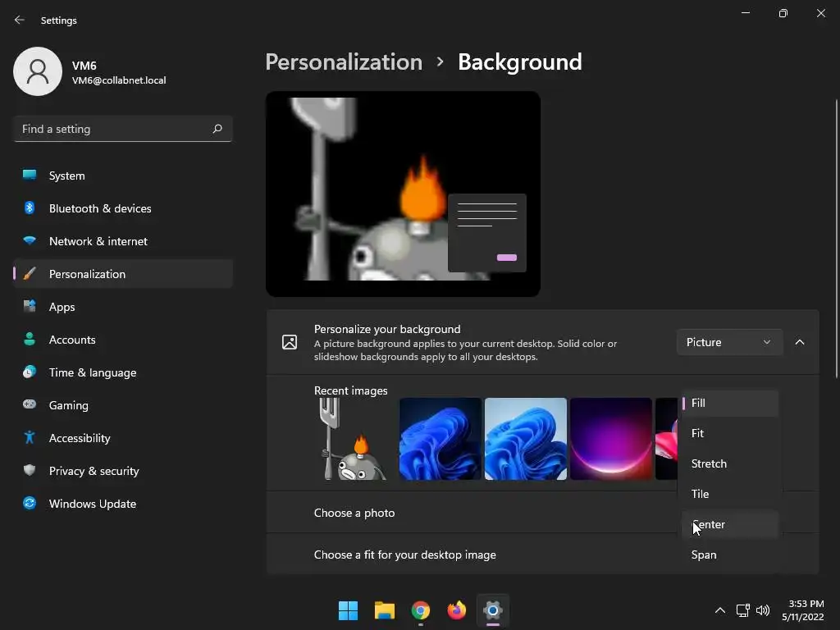
Task: Click the Recent images label
Action: coord(351,390)
